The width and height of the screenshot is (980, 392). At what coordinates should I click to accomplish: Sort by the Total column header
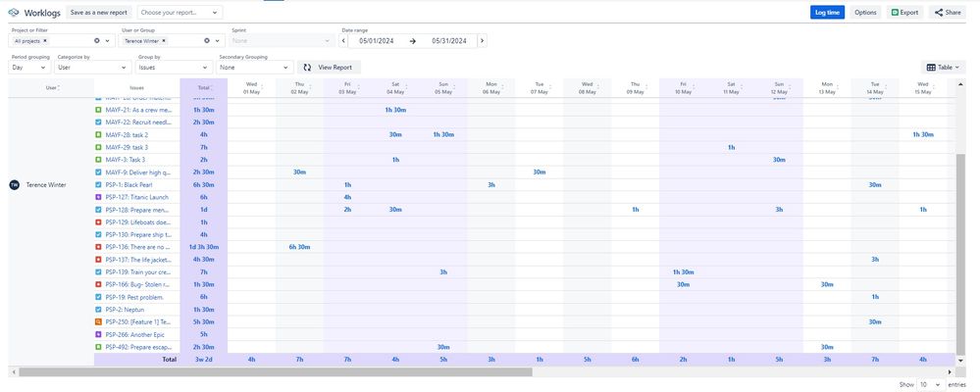click(x=204, y=88)
